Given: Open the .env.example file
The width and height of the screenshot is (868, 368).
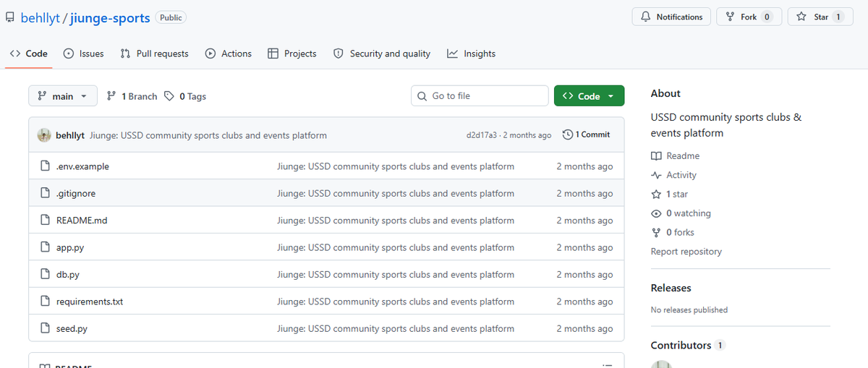Looking at the screenshot, I should pos(82,166).
